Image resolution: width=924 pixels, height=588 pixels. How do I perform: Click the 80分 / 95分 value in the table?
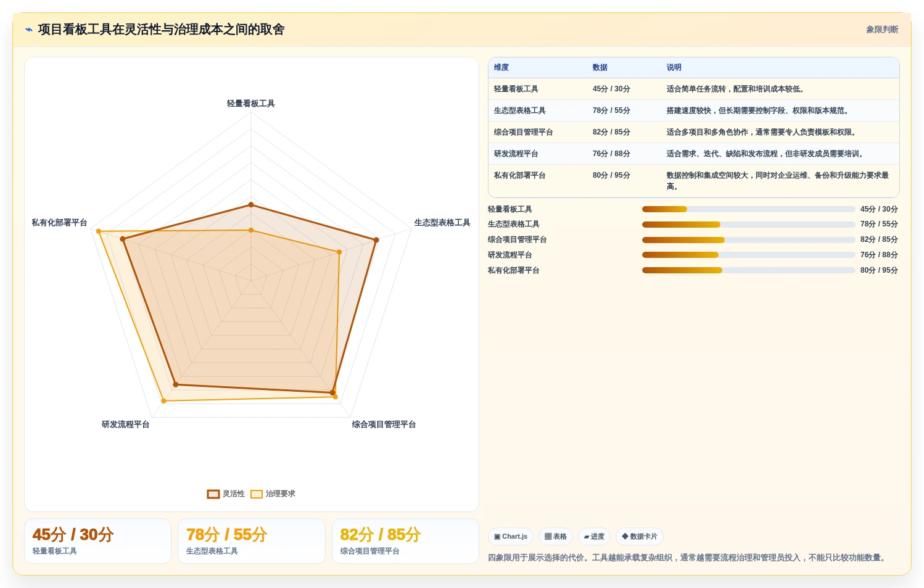click(611, 175)
